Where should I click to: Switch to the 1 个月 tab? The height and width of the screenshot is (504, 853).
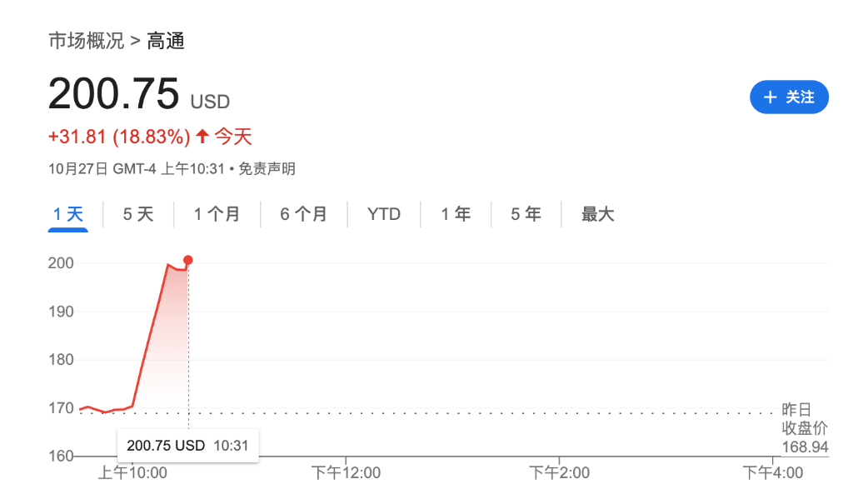tap(217, 214)
